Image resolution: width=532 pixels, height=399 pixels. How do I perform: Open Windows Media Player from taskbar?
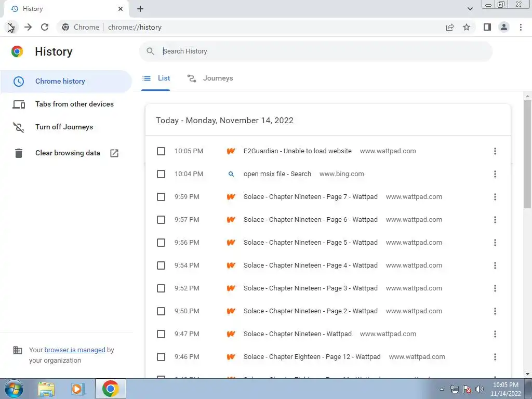tap(78, 389)
